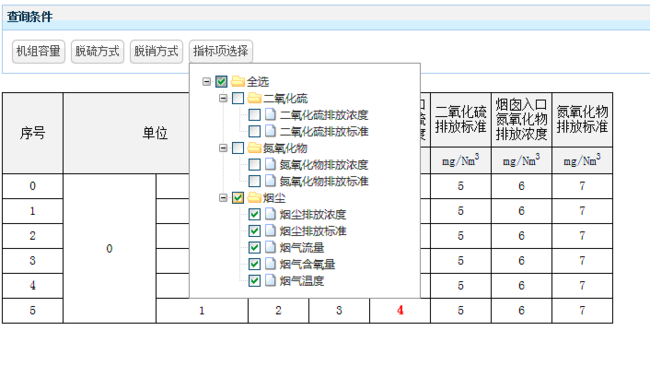The image size is (650, 366).
Task: Click cell 5 in 序号 row 4
Action: 461,286
